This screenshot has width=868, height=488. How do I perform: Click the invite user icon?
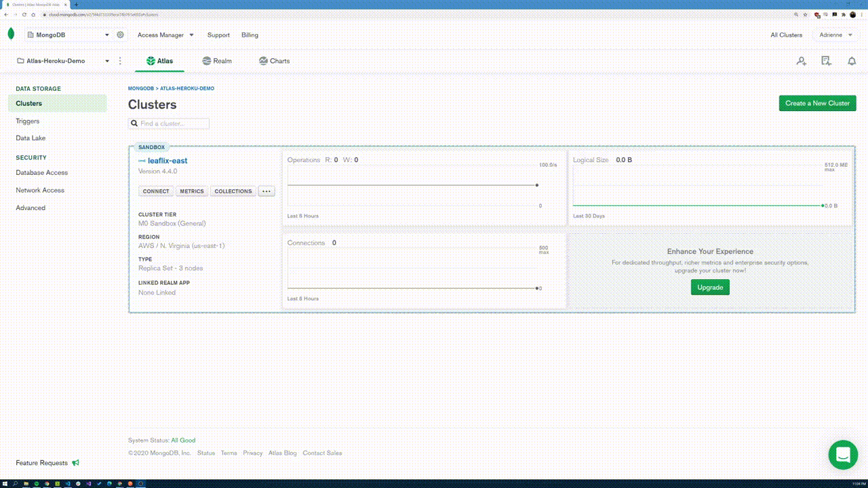801,61
